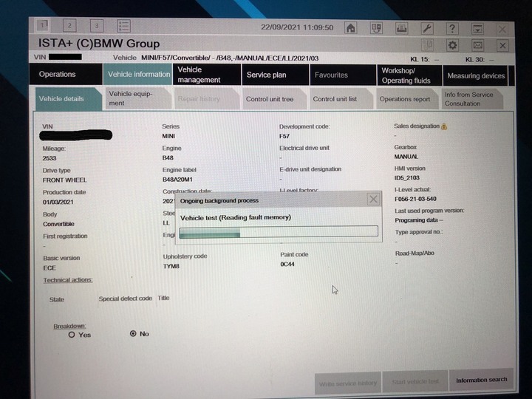The image size is (532, 399).
Task: Go to the home screen icon
Action: 351,28
